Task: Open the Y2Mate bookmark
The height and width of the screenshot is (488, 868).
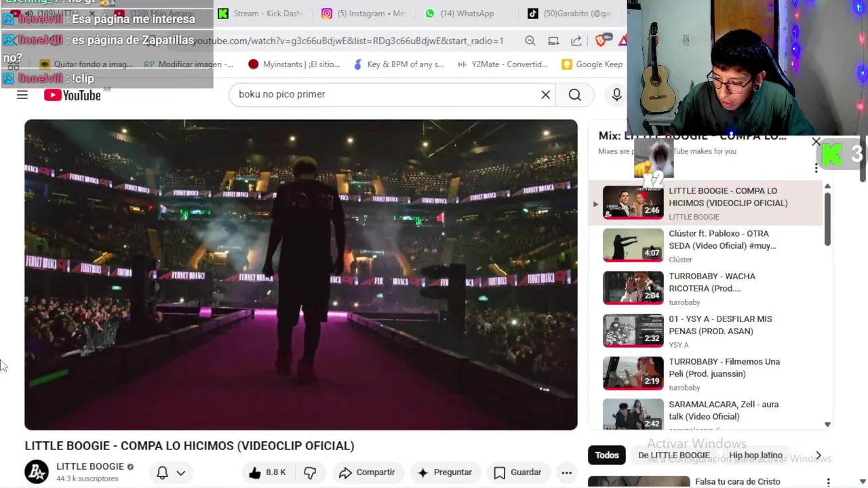Action: (x=502, y=64)
